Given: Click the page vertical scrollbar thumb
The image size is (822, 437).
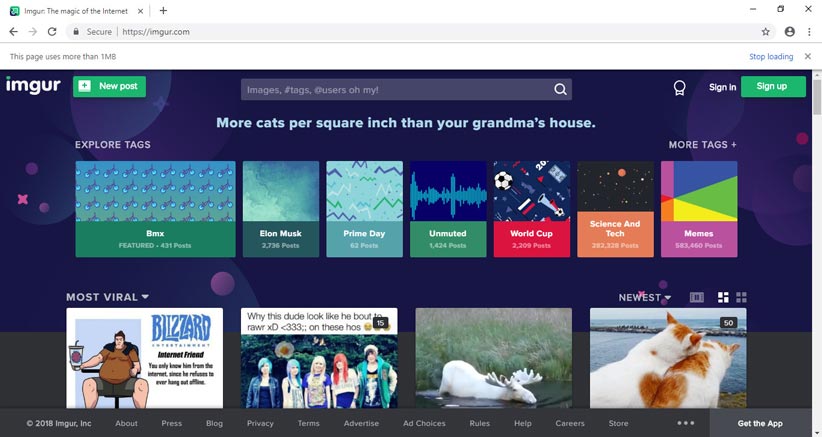Looking at the screenshot, I should pyautogui.click(x=817, y=97).
